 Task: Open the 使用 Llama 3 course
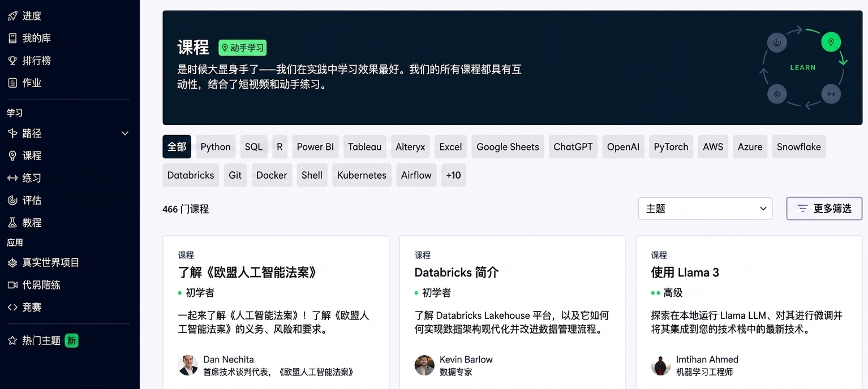(x=685, y=273)
